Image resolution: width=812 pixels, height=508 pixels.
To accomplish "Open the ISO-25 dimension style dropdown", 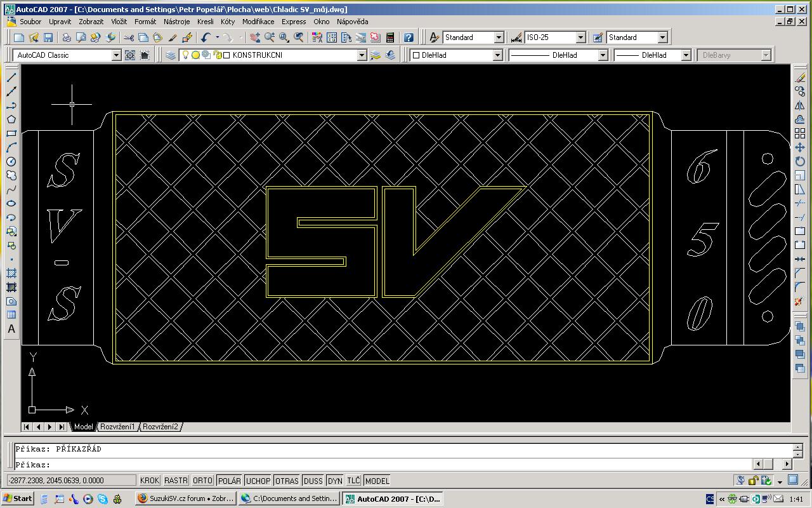I will tap(580, 37).
